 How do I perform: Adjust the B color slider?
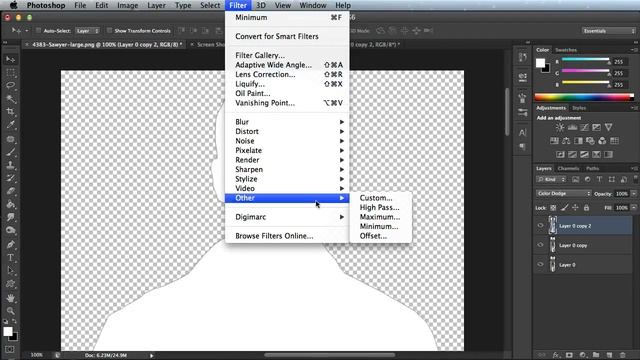[586, 84]
